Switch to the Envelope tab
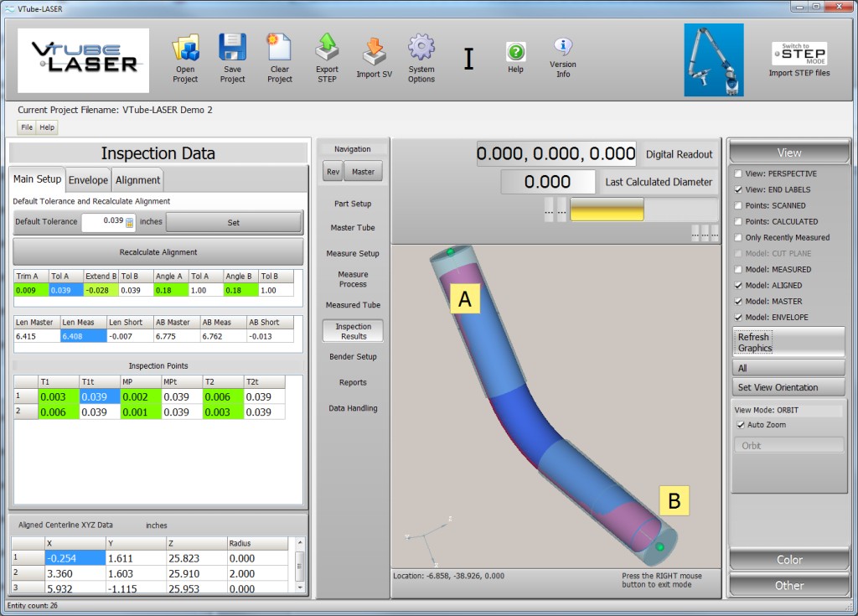This screenshot has width=858, height=616. pos(88,180)
